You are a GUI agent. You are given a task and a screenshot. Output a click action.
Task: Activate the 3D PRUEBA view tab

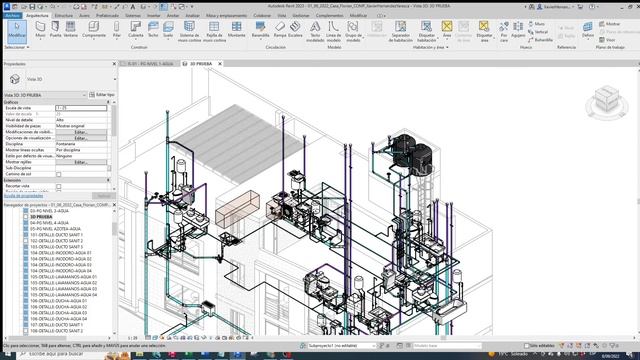201,64
